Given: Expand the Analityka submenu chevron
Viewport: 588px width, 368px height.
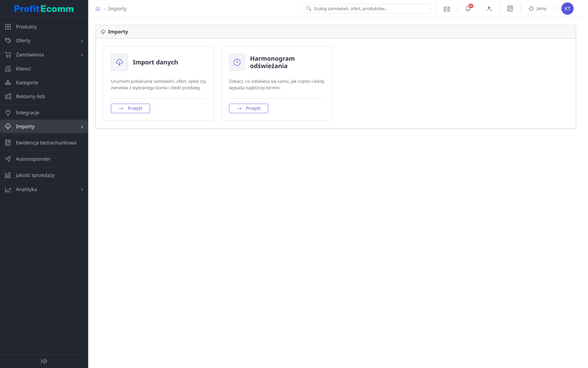Looking at the screenshot, I should pyautogui.click(x=82, y=189).
